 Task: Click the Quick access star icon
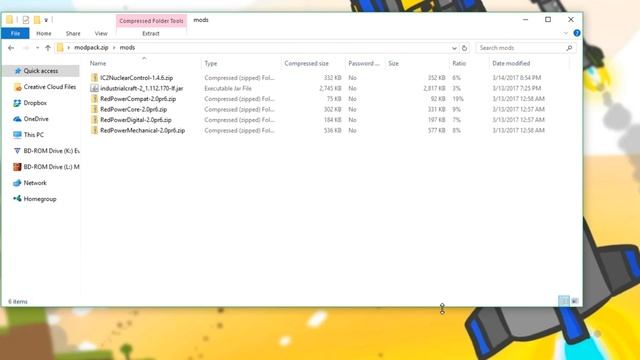[18, 71]
